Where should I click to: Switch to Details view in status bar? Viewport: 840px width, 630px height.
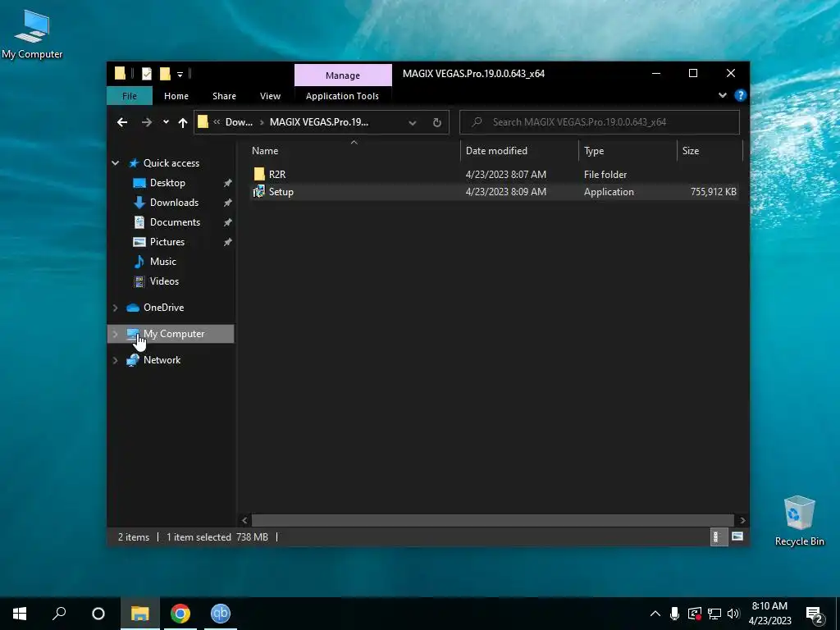tap(717, 536)
